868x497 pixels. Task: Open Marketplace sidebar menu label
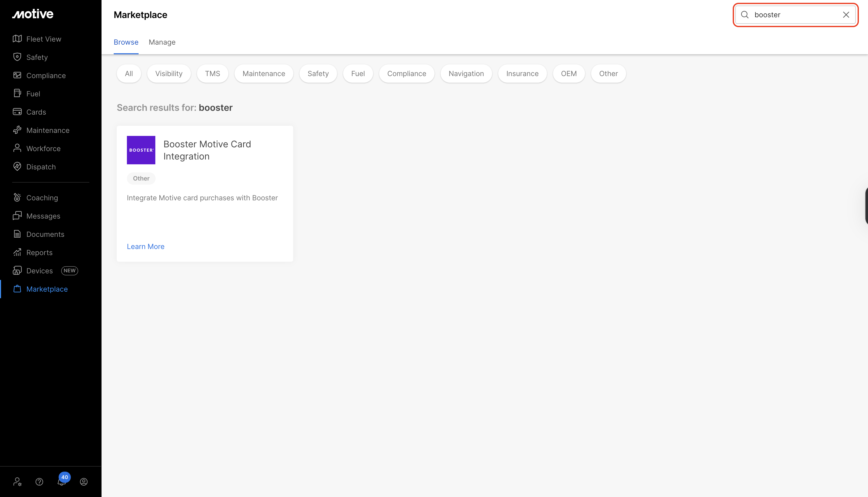47,289
